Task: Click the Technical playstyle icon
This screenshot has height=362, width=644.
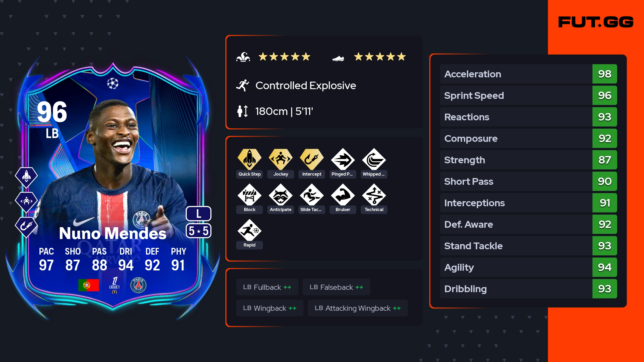Action: click(x=374, y=195)
